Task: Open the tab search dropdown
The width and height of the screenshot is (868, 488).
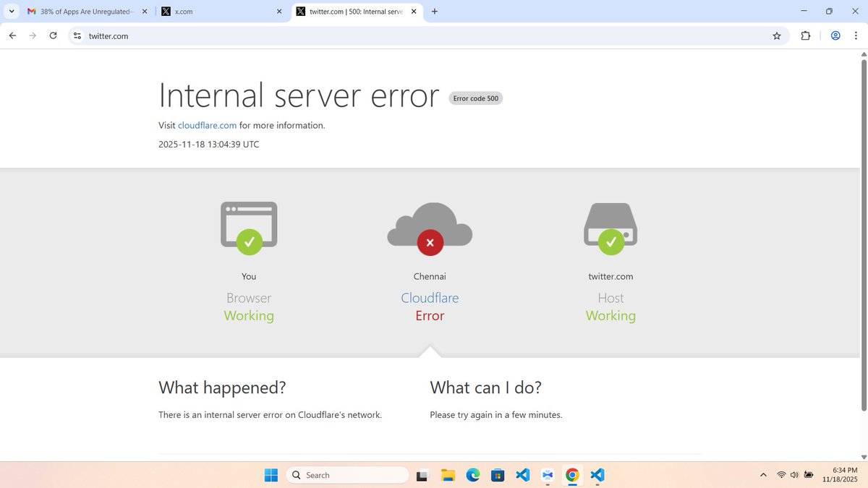Action: [x=11, y=11]
